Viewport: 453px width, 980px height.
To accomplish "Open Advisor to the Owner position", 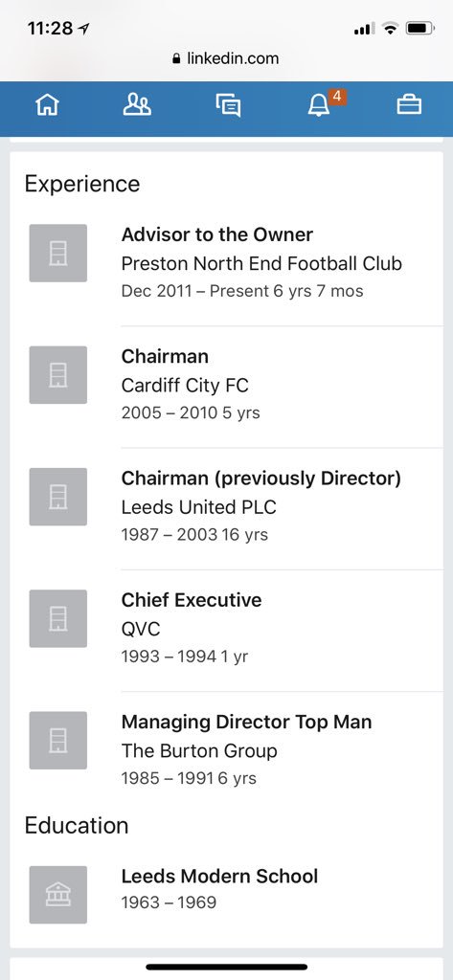I will tap(226, 262).
